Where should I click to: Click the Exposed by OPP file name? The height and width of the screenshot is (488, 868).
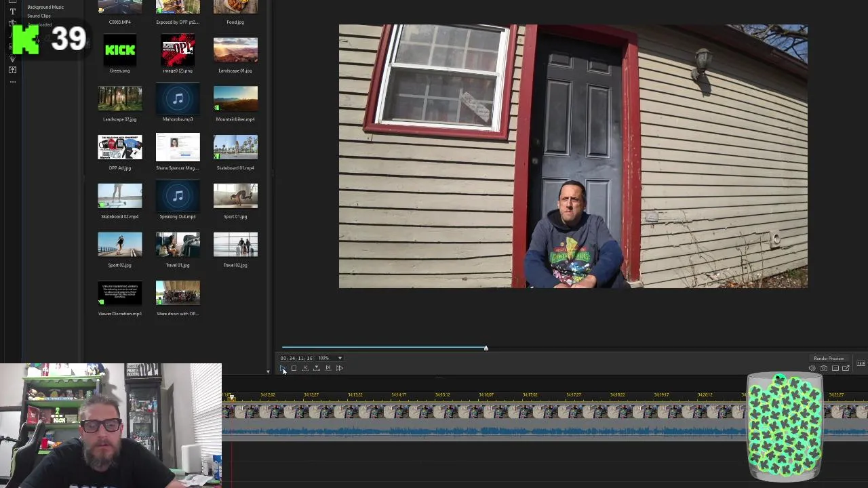pyautogui.click(x=178, y=22)
